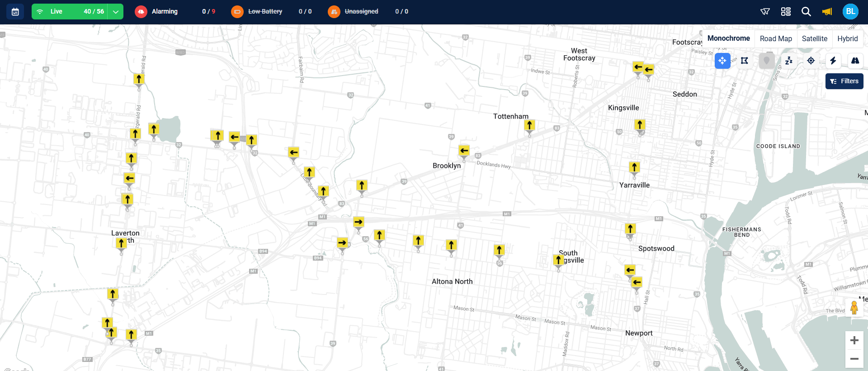Select the lower right-arrow sign marker near B94
868x371 pixels.
[x=342, y=243]
